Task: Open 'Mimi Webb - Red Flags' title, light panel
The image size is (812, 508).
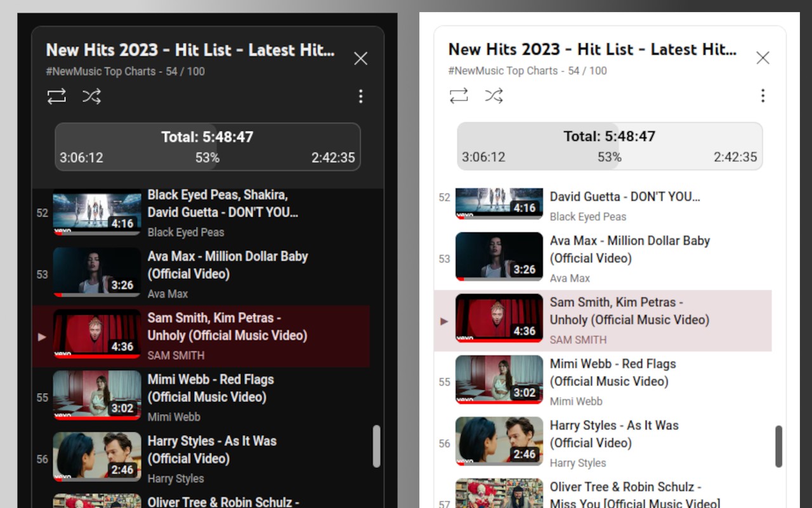Action: pos(613,373)
